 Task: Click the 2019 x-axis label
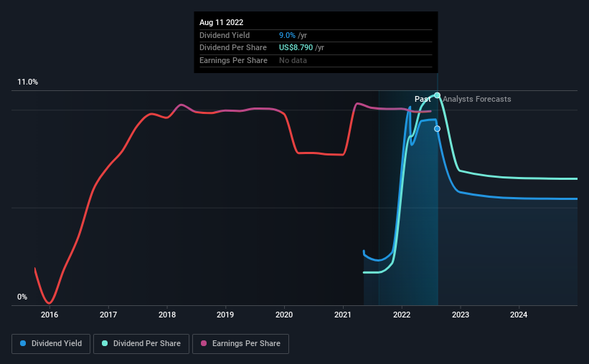(225, 315)
